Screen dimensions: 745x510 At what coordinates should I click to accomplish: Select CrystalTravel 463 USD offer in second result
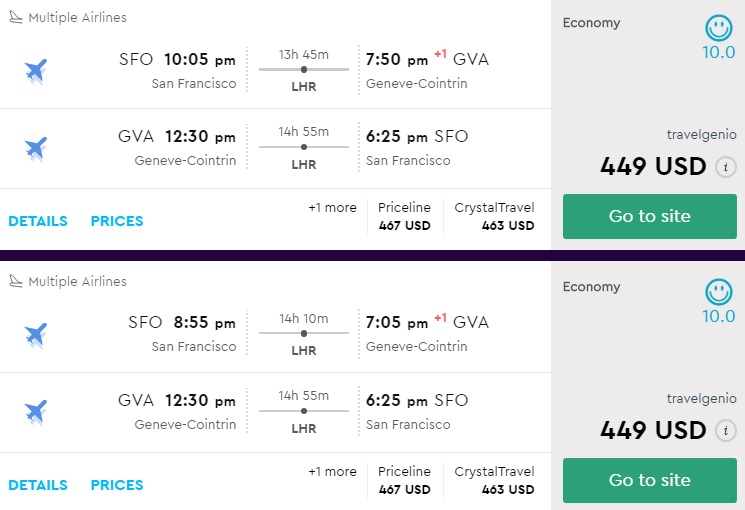pyautogui.click(x=494, y=480)
